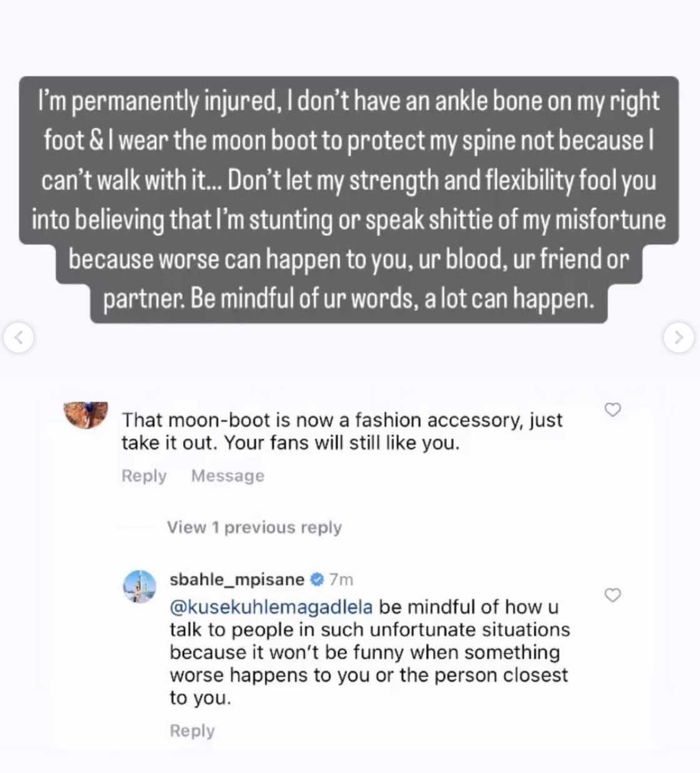This screenshot has height=773, width=700.
Task: Reply to the moon-boot comment
Action: 144,476
